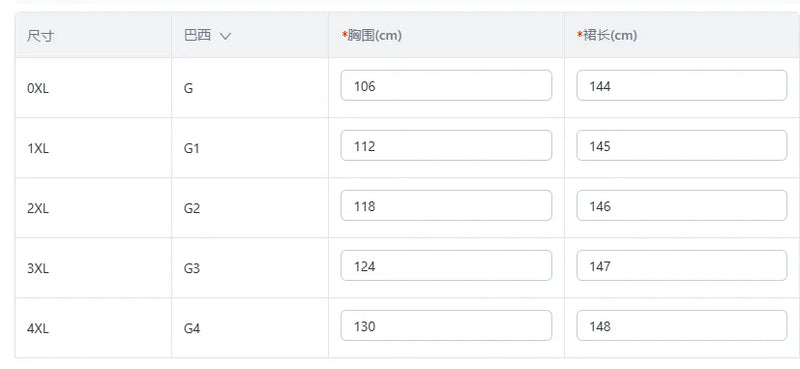Click the 3XL bust input with 124

[x=446, y=265]
